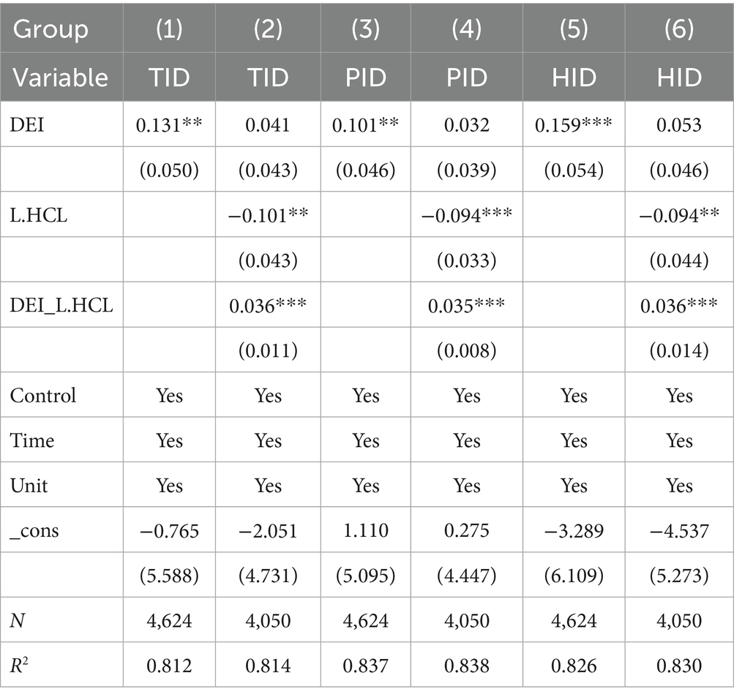Image resolution: width=734 pixels, height=700 pixels.
Task: Click the DEI row label
Action: [x=26, y=124]
